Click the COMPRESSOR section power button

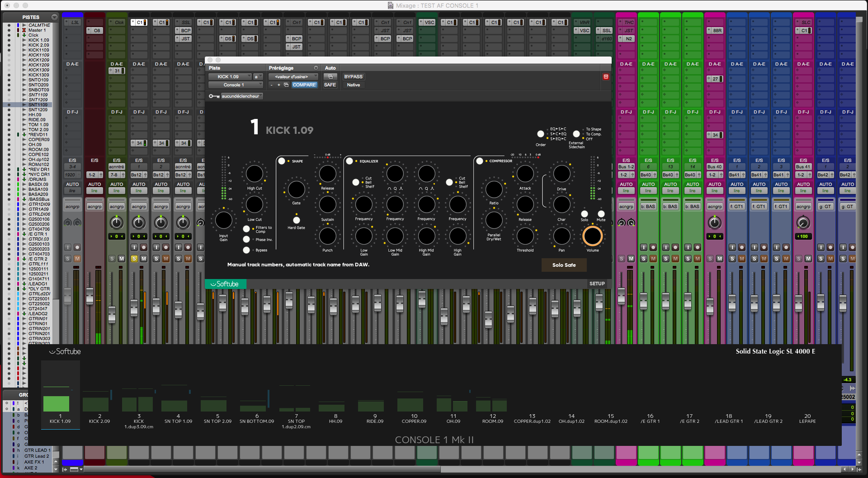[x=479, y=161]
